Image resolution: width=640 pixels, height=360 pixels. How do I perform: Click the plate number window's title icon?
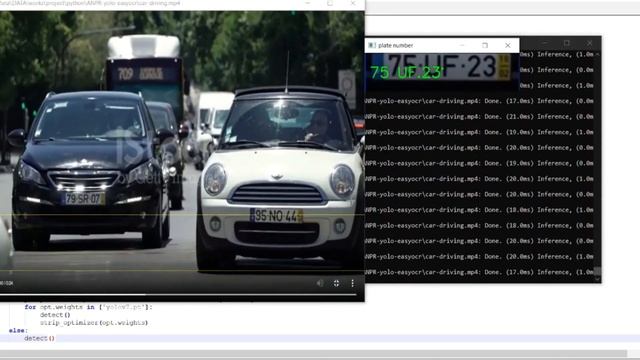[371, 45]
